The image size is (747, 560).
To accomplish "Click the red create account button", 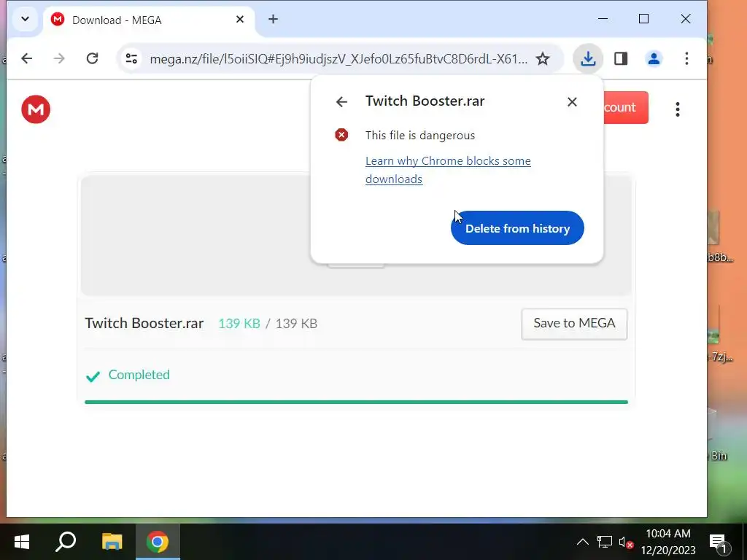I will 625,108.
